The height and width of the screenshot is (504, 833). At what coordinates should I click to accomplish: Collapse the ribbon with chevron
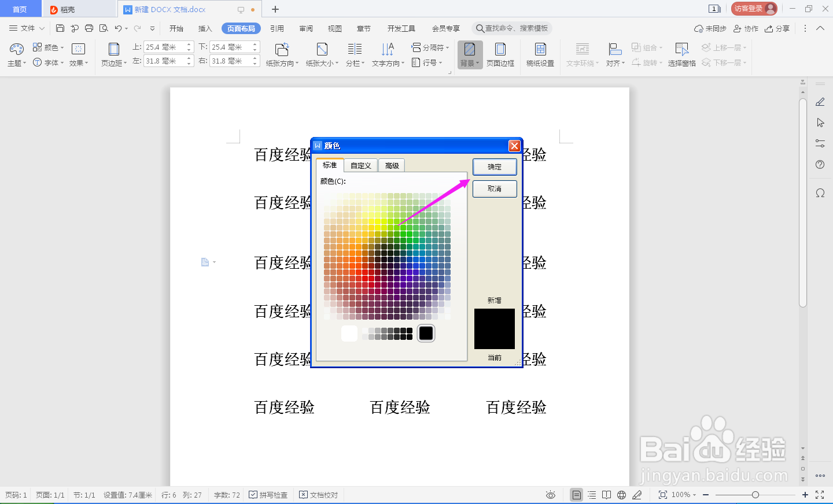coord(820,28)
